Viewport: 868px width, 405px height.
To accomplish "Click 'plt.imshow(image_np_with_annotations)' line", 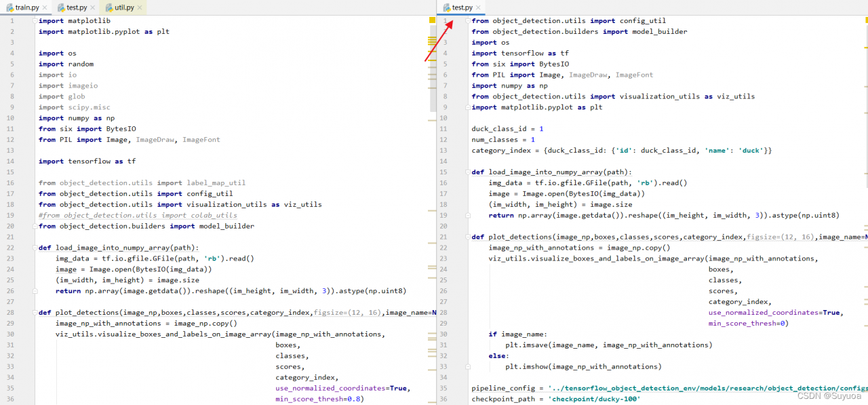I will [x=583, y=367].
